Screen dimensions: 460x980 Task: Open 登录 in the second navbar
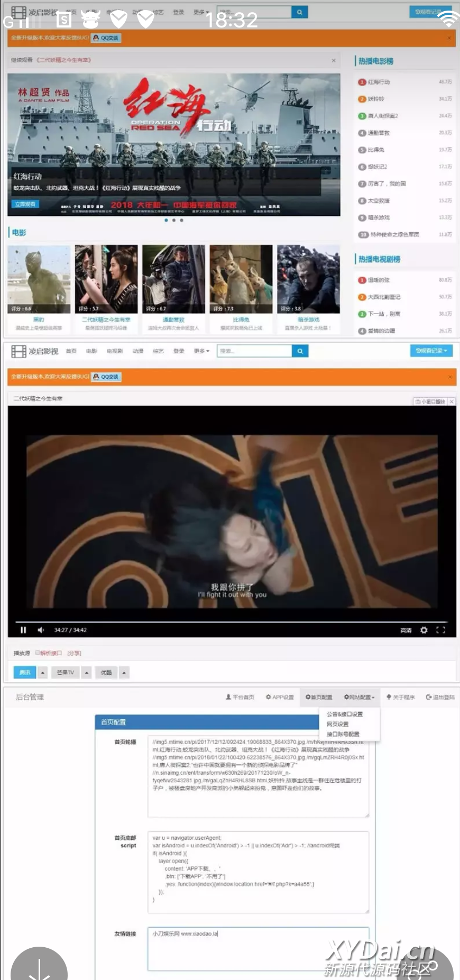point(179,351)
